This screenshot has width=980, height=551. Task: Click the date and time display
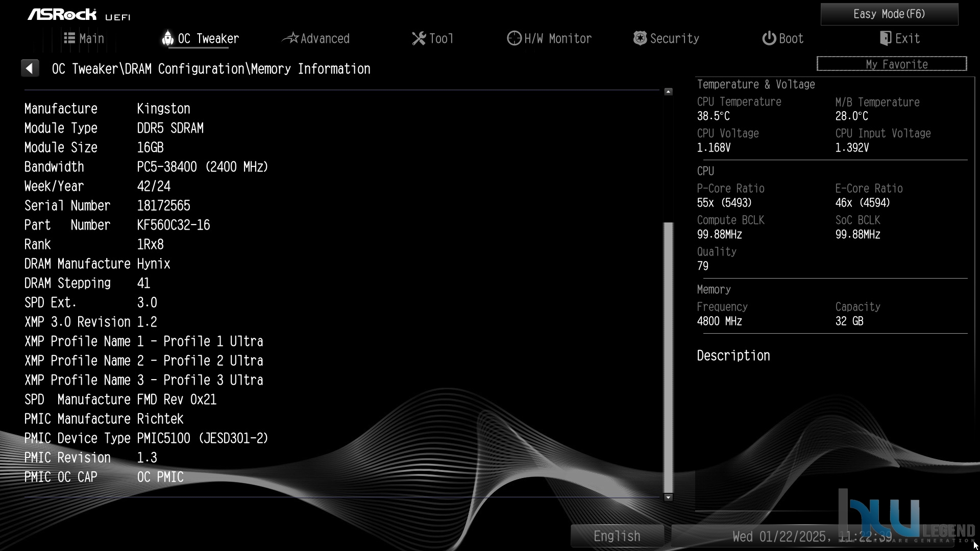click(x=812, y=537)
